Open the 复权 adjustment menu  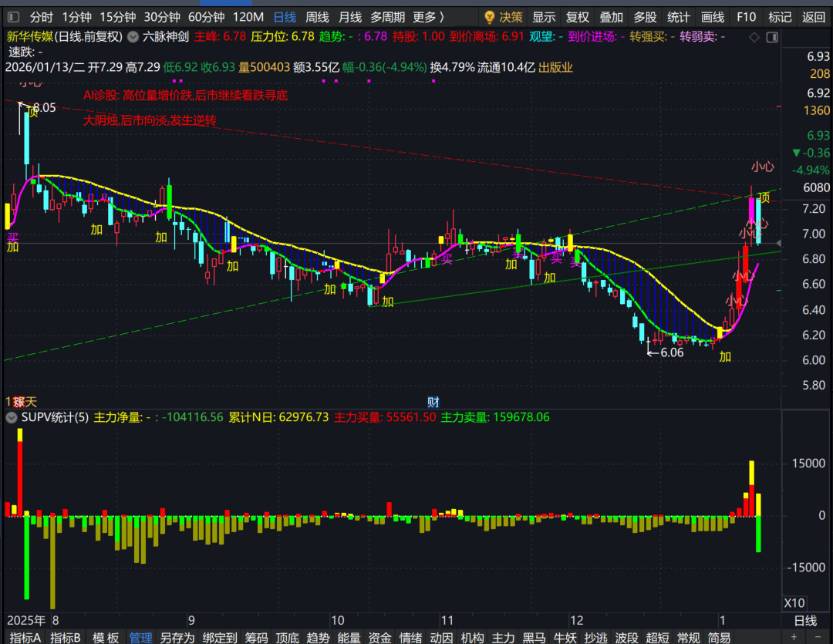(578, 18)
